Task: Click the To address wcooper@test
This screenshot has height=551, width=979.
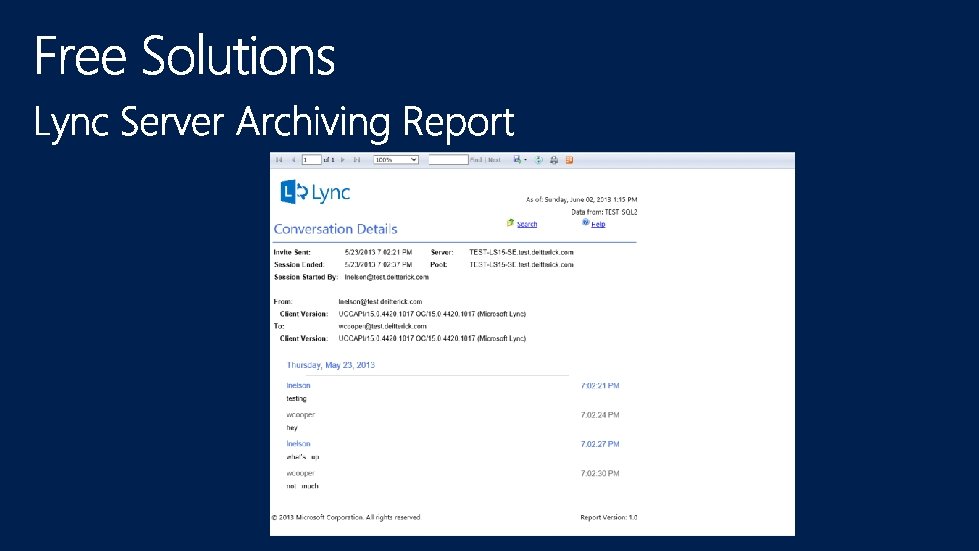Action: point(383,326)
